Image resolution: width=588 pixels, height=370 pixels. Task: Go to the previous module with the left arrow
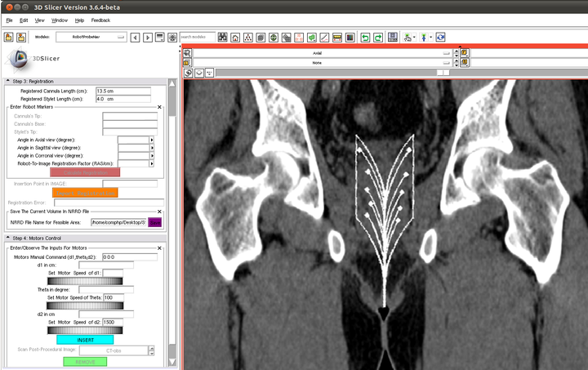(135, 38)
